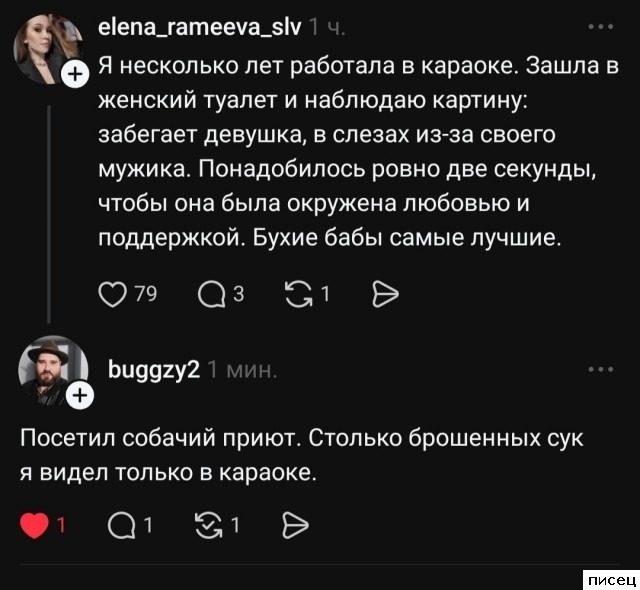Repost elena_rameeva_slv's karaoke post
The image size is (640, 590).
(300, 293)
